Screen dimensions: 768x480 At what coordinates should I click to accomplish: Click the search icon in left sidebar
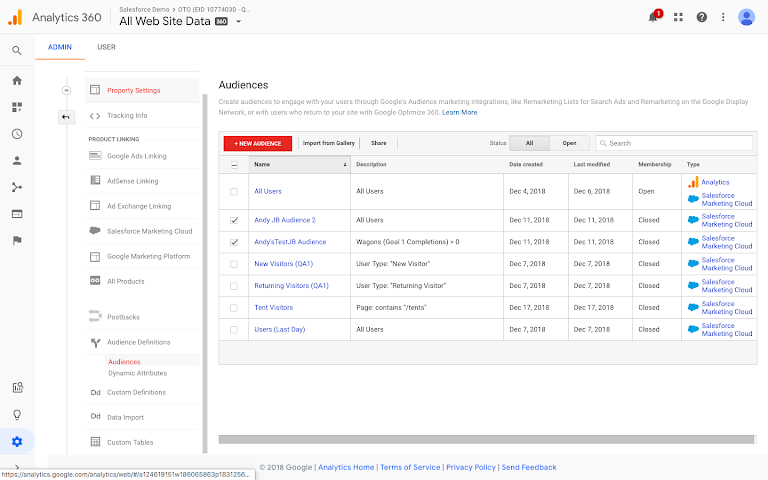17,50
